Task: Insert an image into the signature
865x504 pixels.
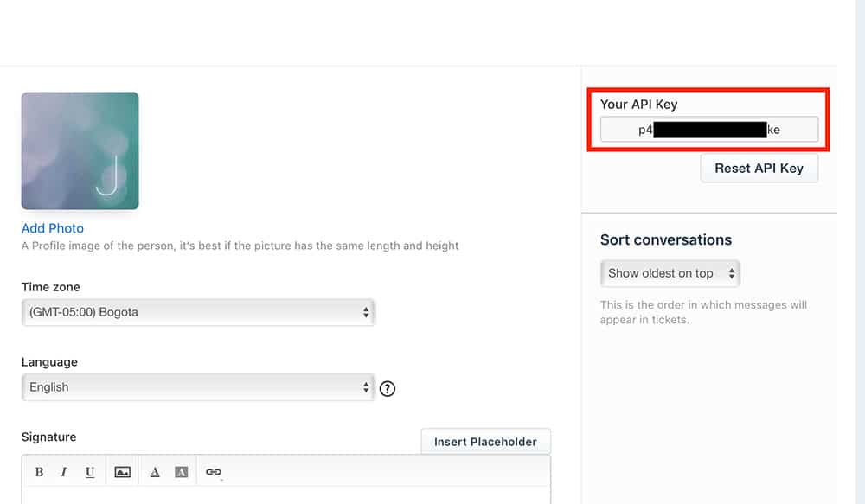Action: tap(123, 472)
